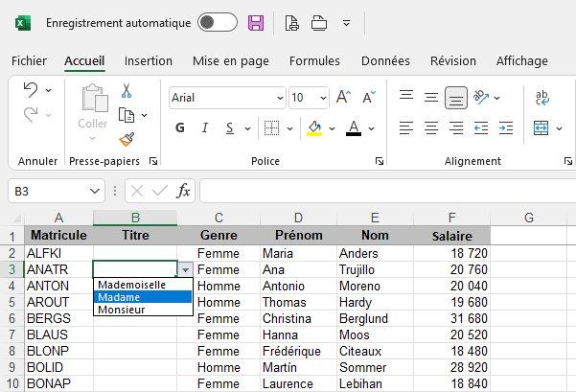Screen dimensions: 576x392
Task: Open the Fichier menu
Action: [x=29, y=61]
